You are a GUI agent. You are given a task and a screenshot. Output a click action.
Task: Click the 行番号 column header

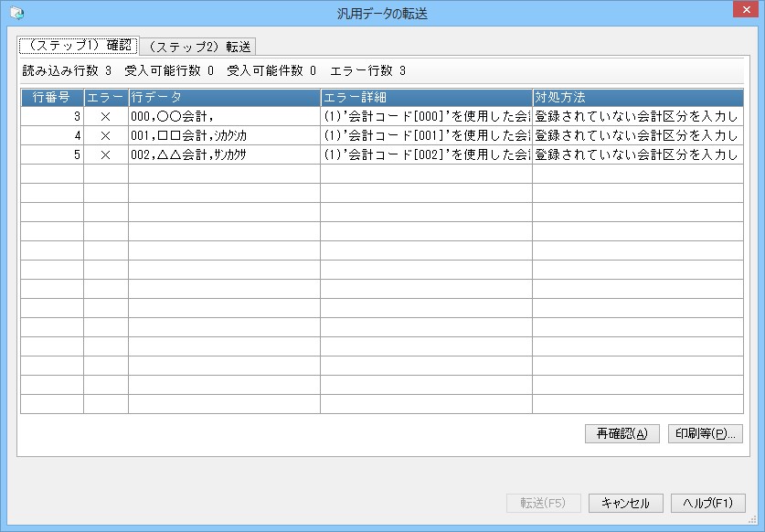click(52, 98)
